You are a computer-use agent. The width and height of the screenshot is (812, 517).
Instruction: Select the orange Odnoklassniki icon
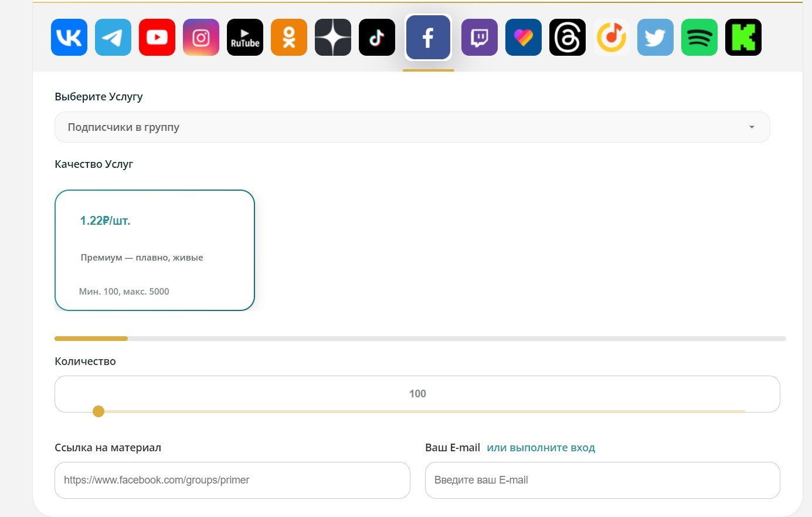click(x=289, y=38)
